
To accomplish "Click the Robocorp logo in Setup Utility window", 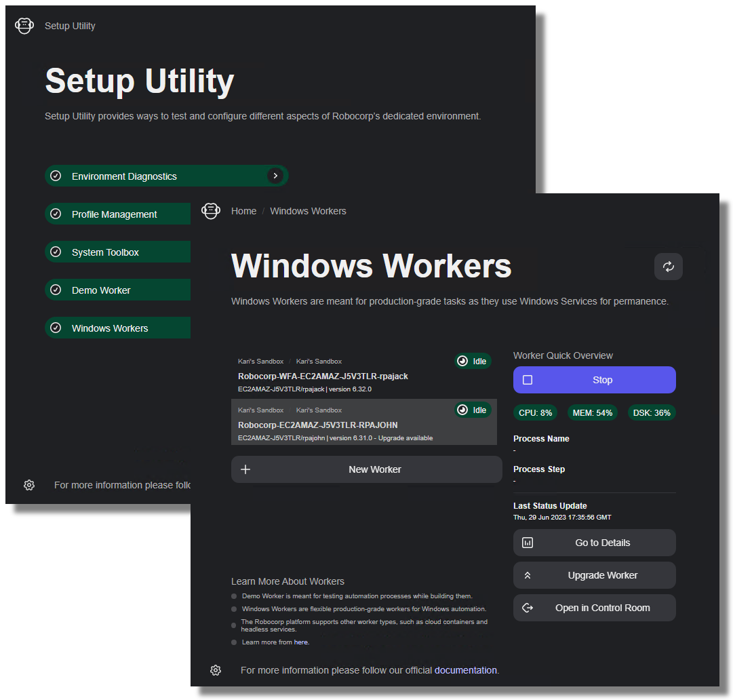I will pos(24,25).
